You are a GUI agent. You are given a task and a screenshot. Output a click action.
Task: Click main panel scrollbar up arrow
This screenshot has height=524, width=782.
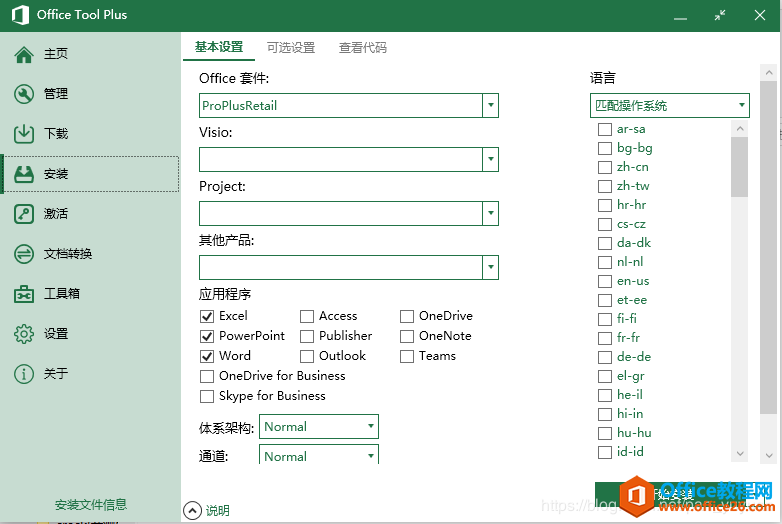[769, 73]
